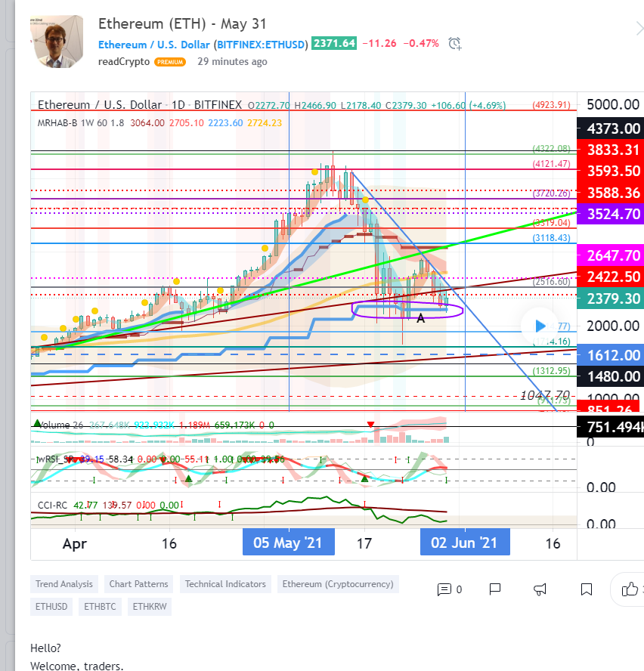Image resolution: width=644 pixels, height=671 pixels.
Task: Open the readCrypto author profile link
Action: point(123,62)
